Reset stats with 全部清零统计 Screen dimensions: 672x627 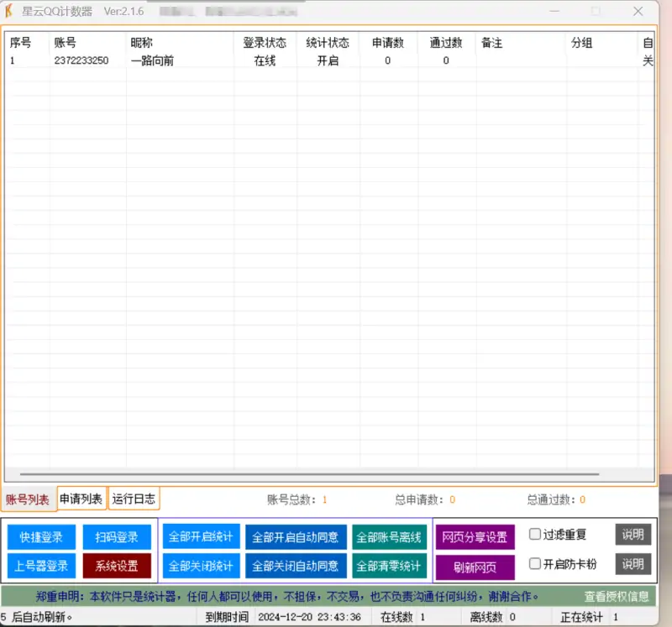389,566
